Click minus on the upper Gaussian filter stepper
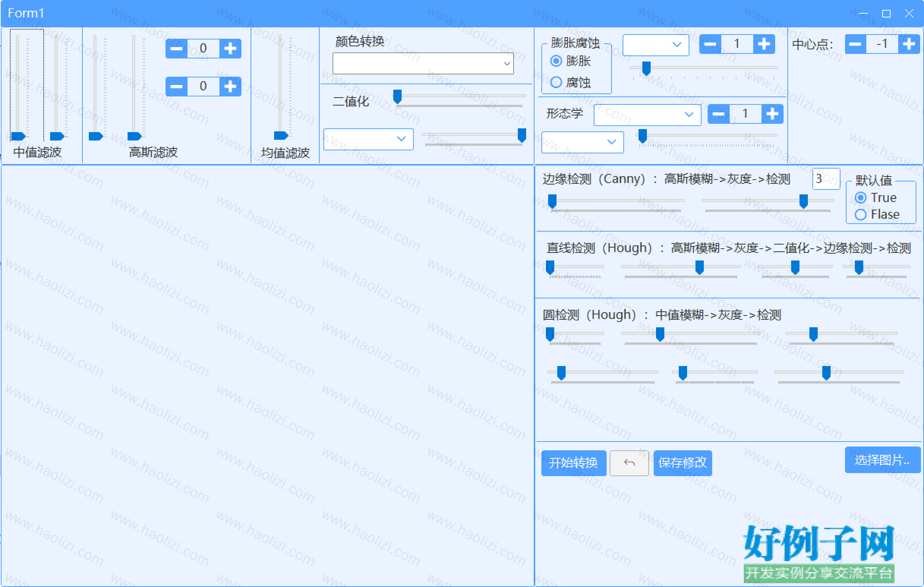 coord(177,48)
